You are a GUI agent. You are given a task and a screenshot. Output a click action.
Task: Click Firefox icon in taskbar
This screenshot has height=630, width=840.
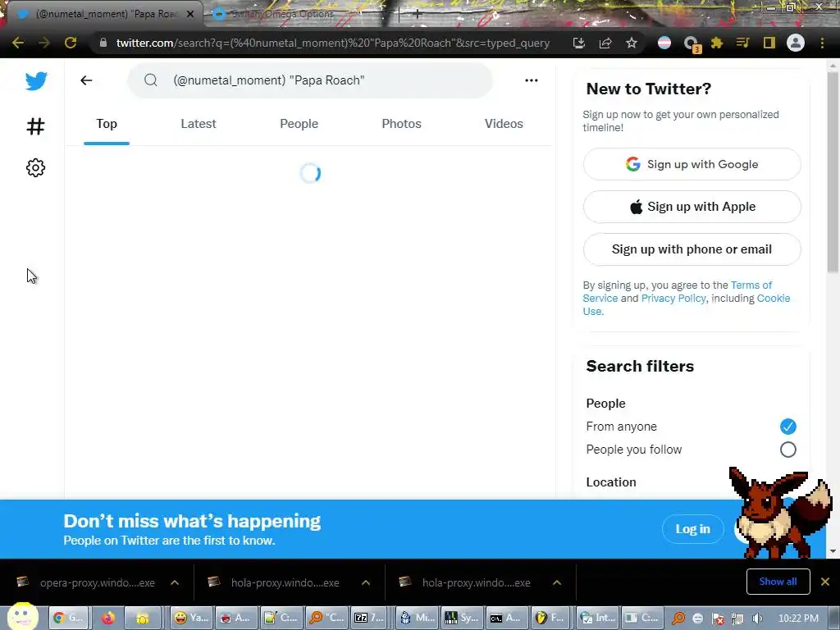pos(107,618)
